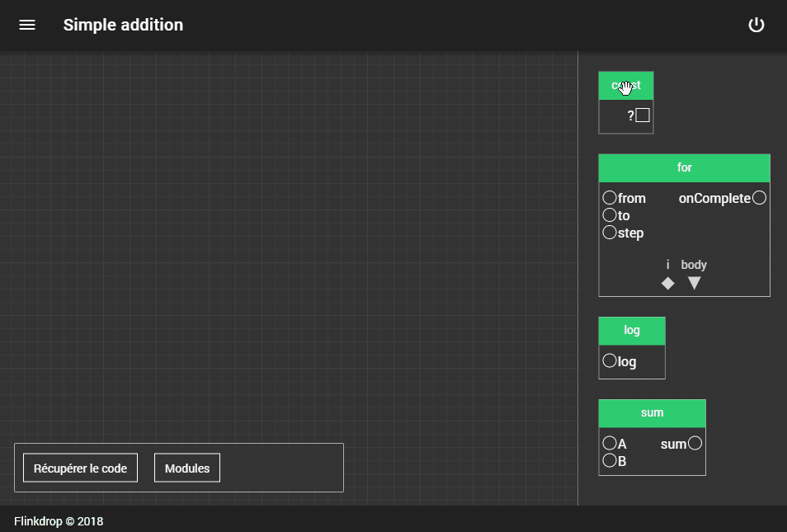Click the 'B' input port on the sum node

pyautogui.click(x=610, y=460)
